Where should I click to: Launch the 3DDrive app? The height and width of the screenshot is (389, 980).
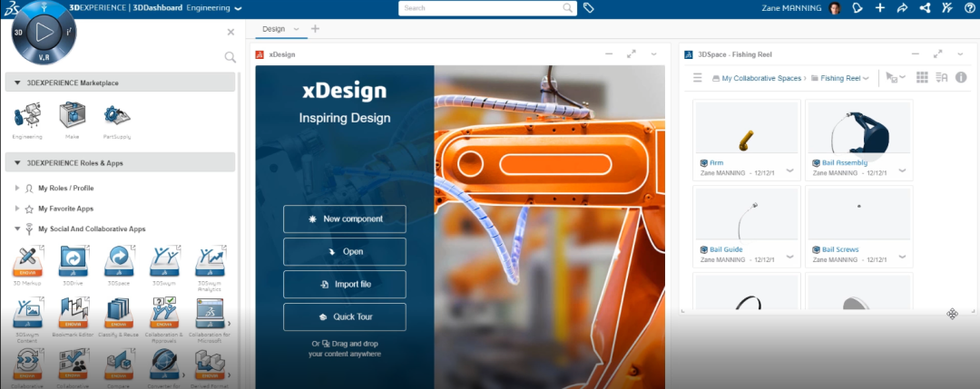click(73, 261)
